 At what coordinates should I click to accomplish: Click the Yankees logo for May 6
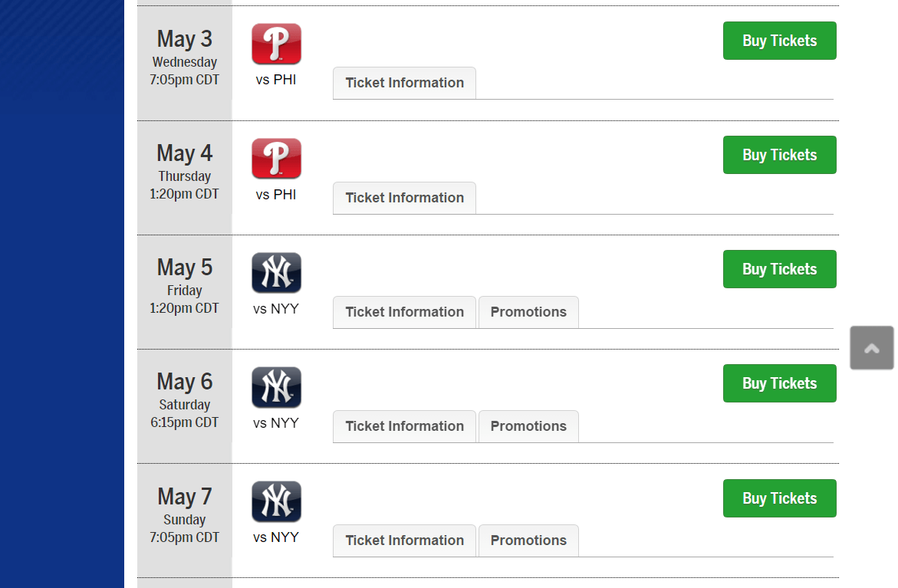(276, 387)
